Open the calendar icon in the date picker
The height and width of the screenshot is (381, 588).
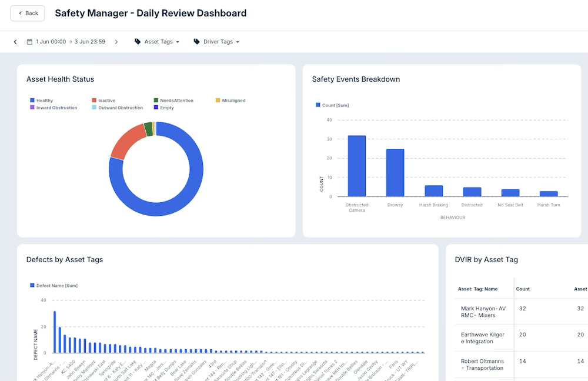[29, 42]
